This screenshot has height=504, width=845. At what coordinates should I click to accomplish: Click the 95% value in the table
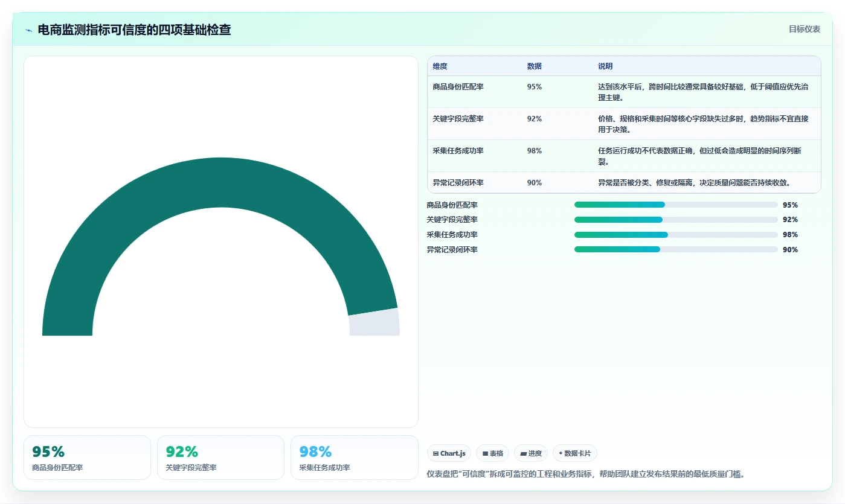(535, 87)
